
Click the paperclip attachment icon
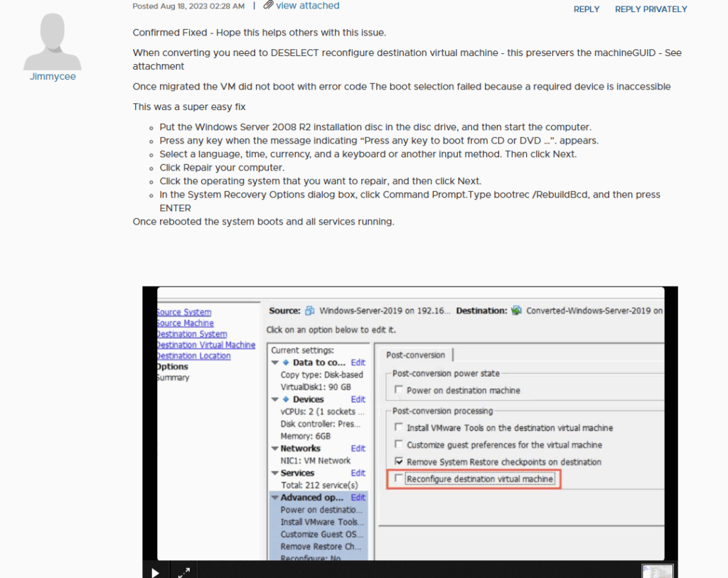pos(267,6)
